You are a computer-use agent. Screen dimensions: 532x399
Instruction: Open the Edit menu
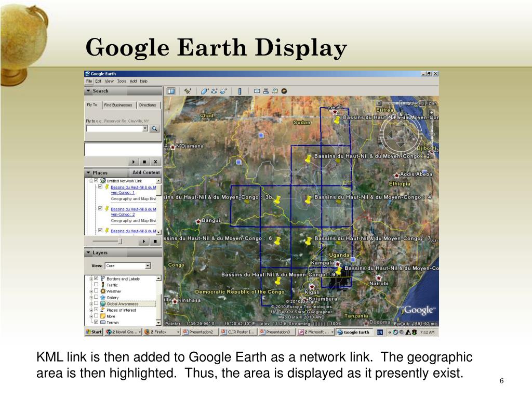(98, 81)
